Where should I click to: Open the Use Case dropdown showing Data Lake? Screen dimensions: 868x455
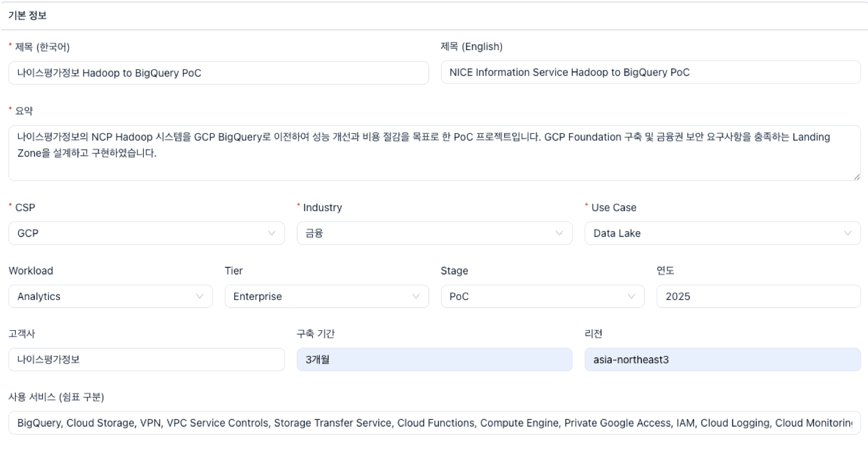click(x=722, y=233)
